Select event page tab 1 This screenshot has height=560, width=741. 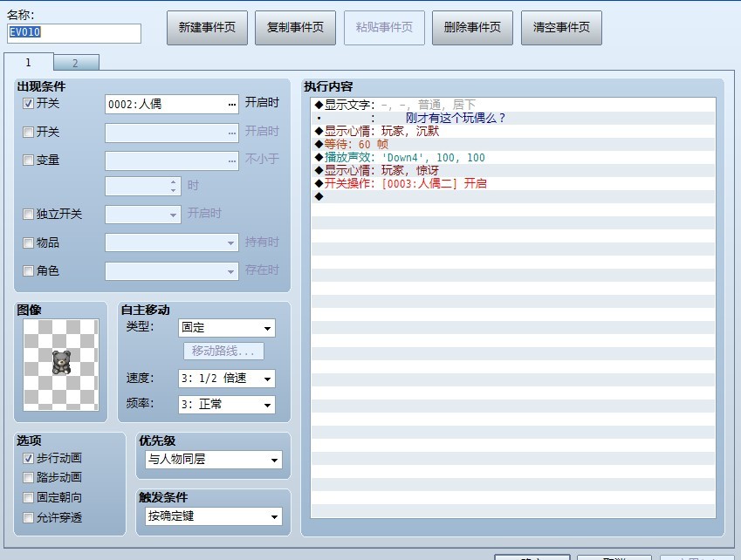(28, 62)
